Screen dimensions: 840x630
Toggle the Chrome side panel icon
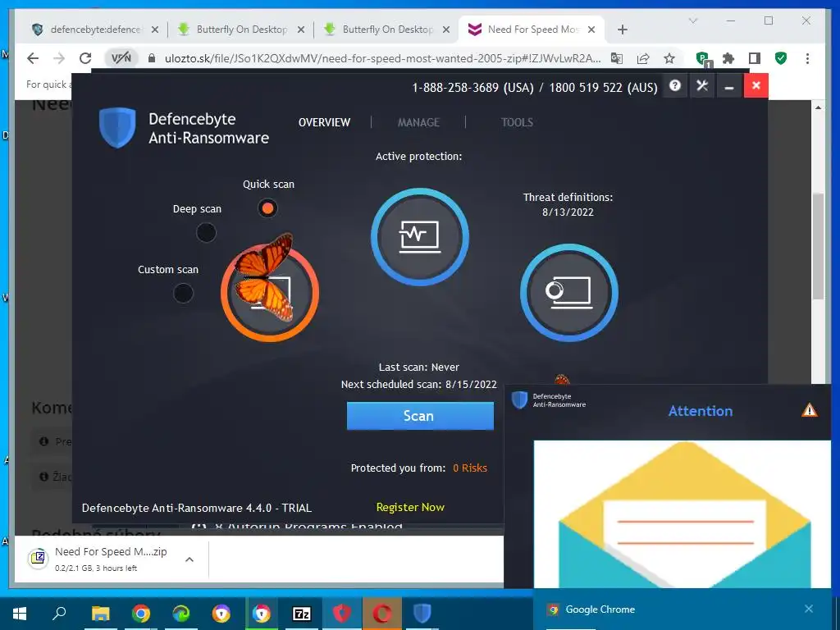(755, 58)
